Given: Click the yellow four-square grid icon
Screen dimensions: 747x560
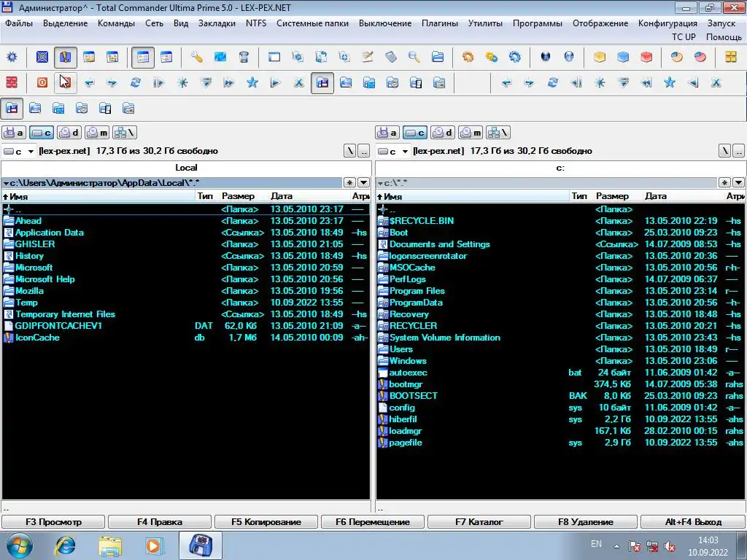Looking at the screenshot, I should 731,58.
